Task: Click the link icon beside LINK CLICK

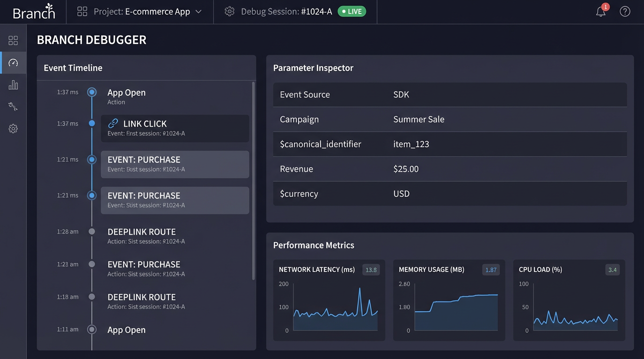Action: click(113, 123)
